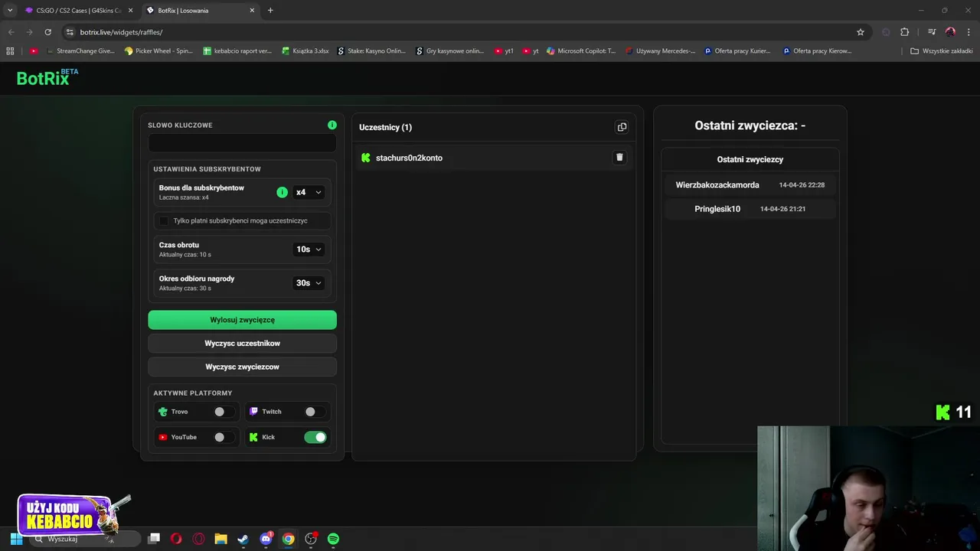Open the browser Extensions puzzle icon

[905, 32]
